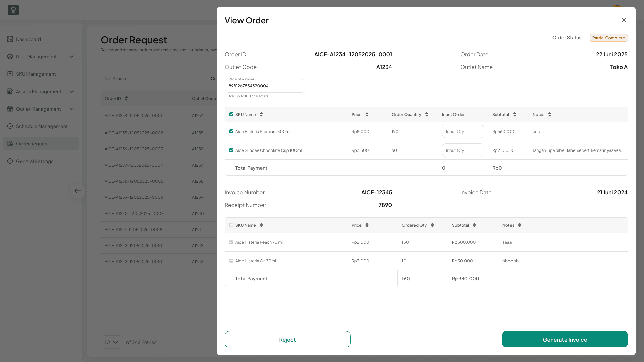Click the app logo icon in header

coord(13,10)
